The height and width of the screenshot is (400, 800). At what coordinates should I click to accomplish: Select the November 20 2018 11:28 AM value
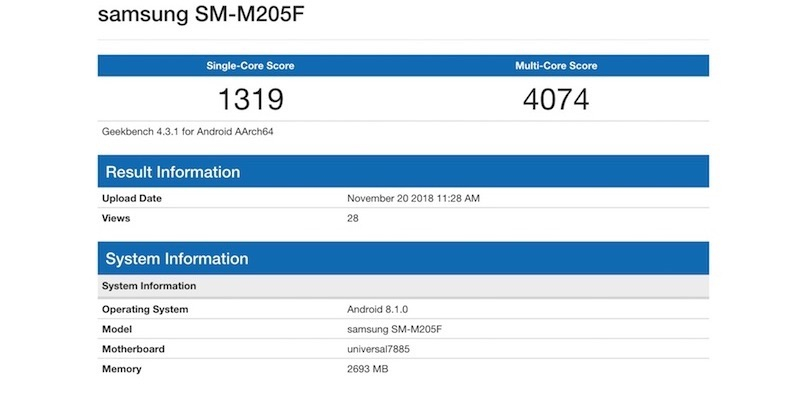coord(413,198)
